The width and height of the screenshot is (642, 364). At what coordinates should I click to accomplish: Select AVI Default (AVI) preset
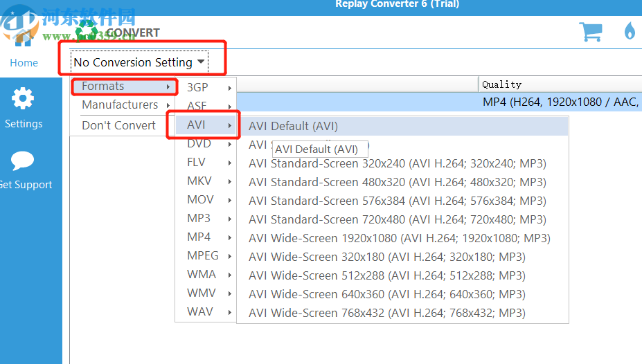402,126
